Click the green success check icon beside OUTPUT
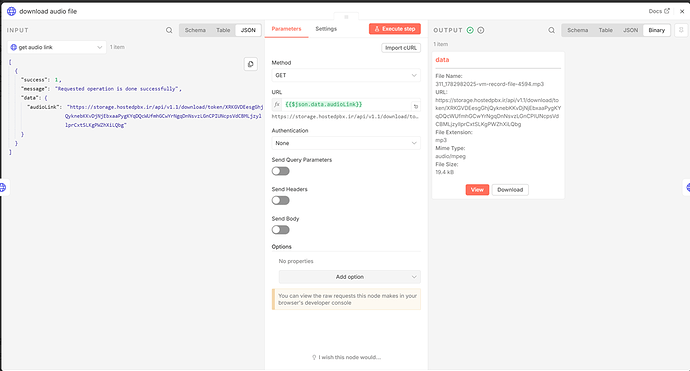 click(470, 30)
